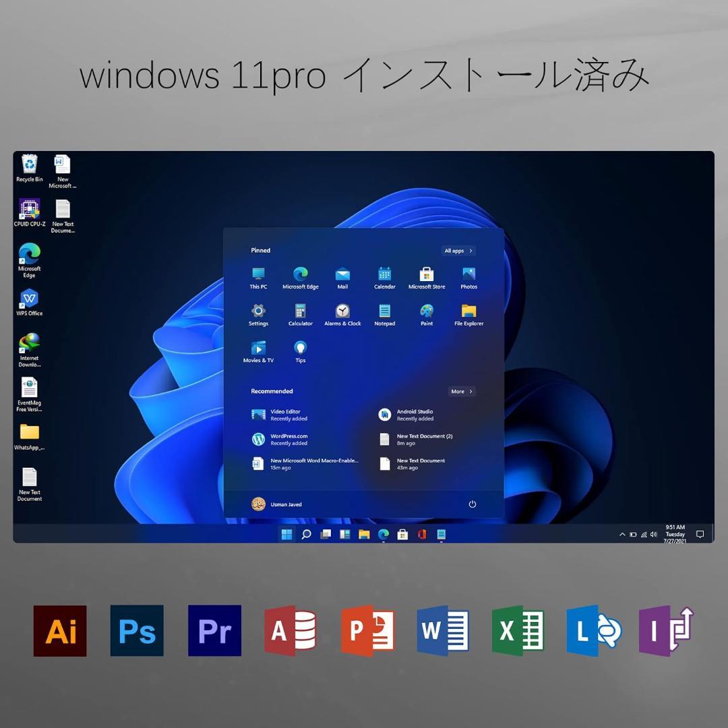Open Alarms & Clock
Screen dimensions: 728x728
coord(342,312)
